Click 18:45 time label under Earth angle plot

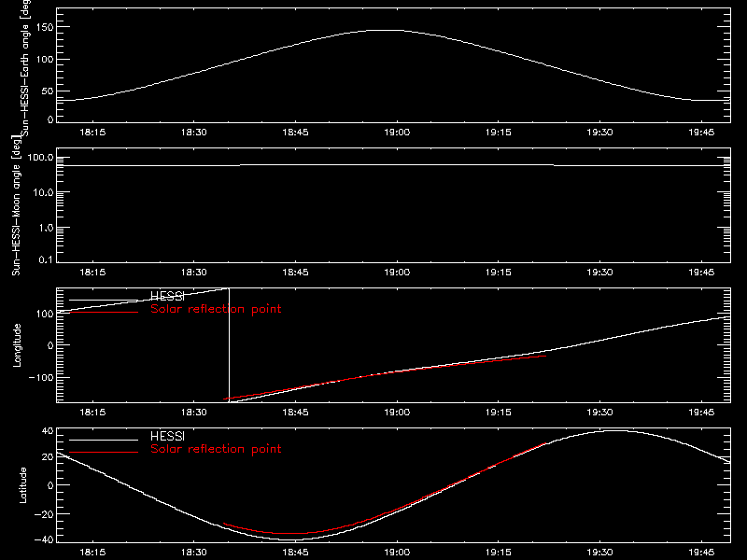coord(295,133)
